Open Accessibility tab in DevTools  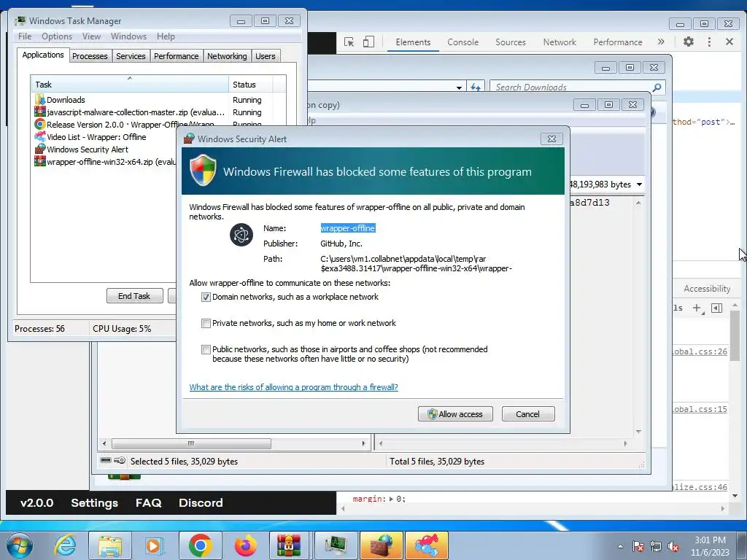707,289
